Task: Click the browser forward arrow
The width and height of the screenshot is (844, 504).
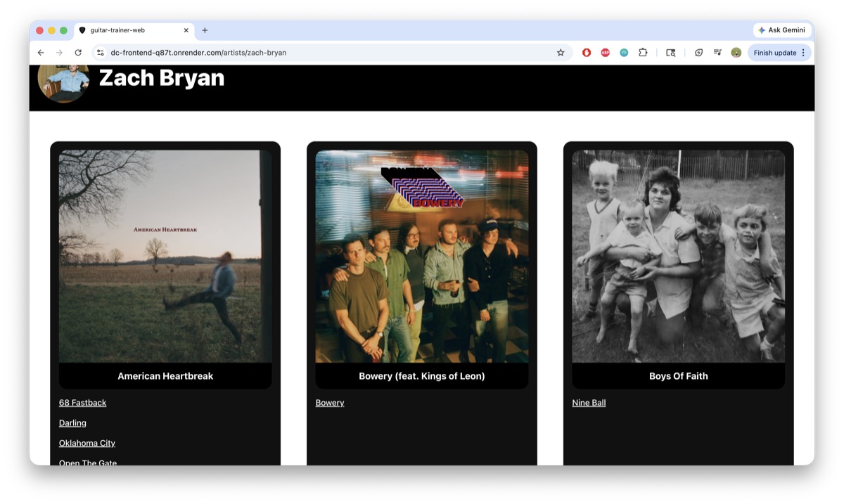Action: pos(59,53)
